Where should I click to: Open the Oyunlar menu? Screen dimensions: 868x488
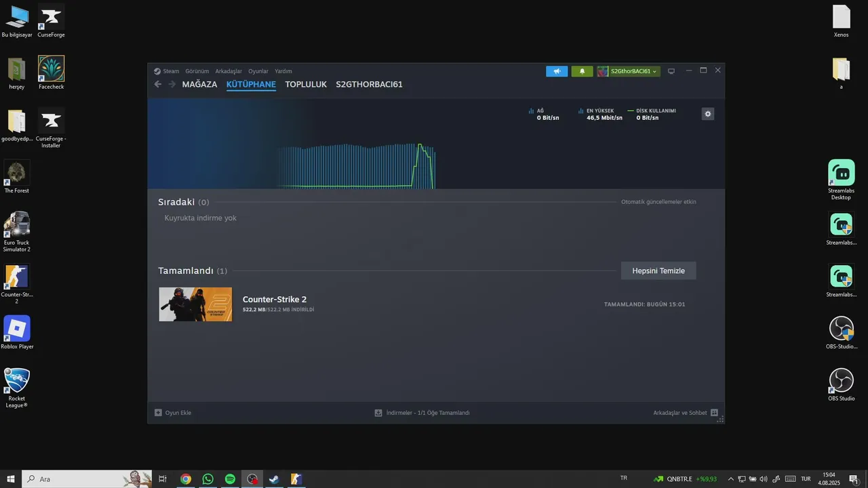tap(258, 71)
